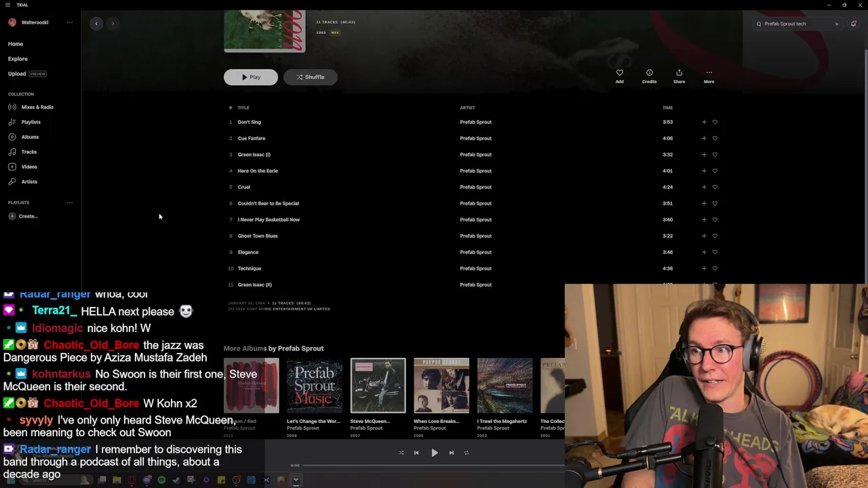The image size is (868, 488).
Task: Favorite Couldn't Bear to Be Special
Action: [715, 203]
